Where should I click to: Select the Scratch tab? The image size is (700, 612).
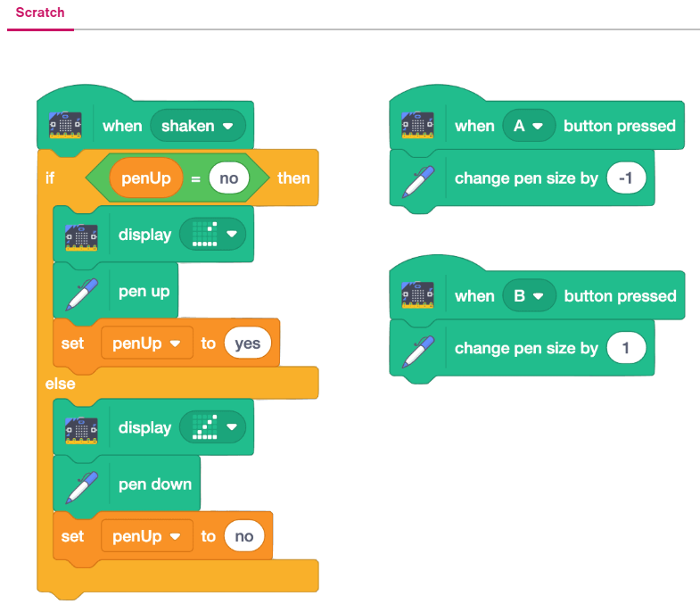click(40, 14)
